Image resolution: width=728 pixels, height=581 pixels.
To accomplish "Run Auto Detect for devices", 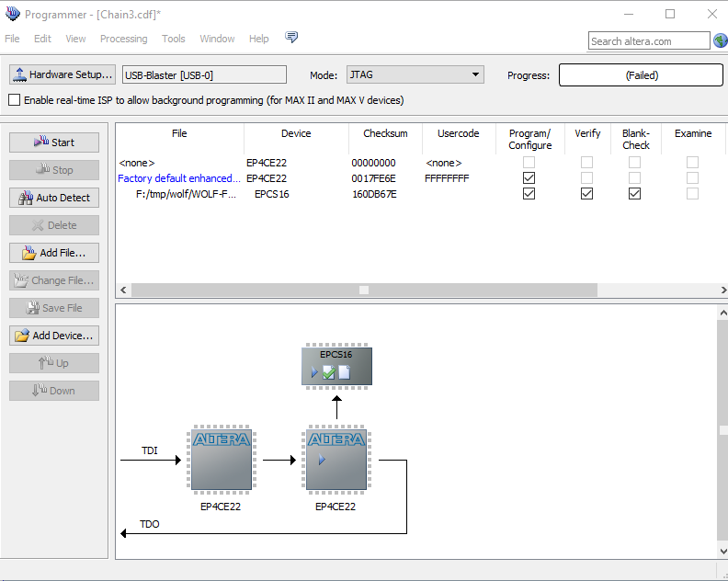I will click(x=54, y=198).
